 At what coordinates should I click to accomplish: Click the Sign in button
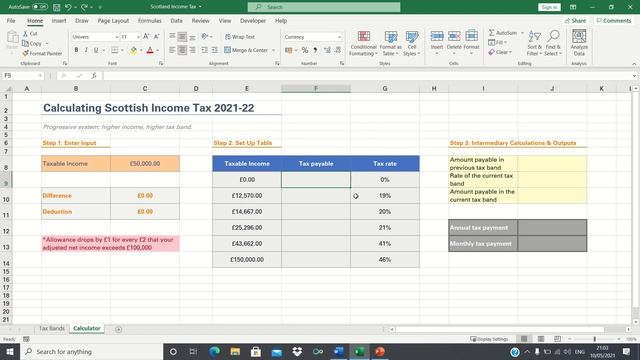point(549,7)
